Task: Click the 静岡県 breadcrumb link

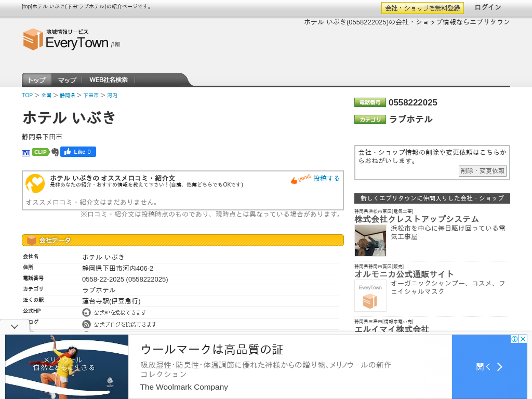Action: [x=67, y=96]
